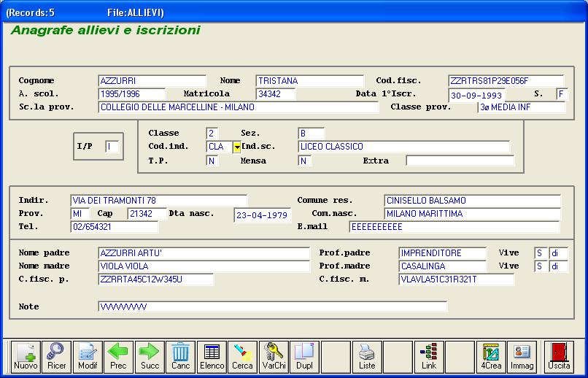The height and width of the screenshot is (378, 588).
Task: Select the Data 1°Iscr. field 30-09-1993
Action: coord(477,96)
